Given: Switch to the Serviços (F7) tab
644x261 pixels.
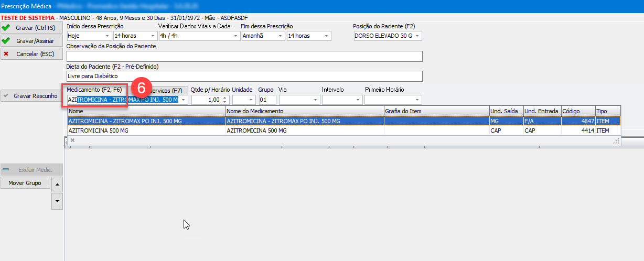Looking at the screenshot, I should click(x=167, y=90).
